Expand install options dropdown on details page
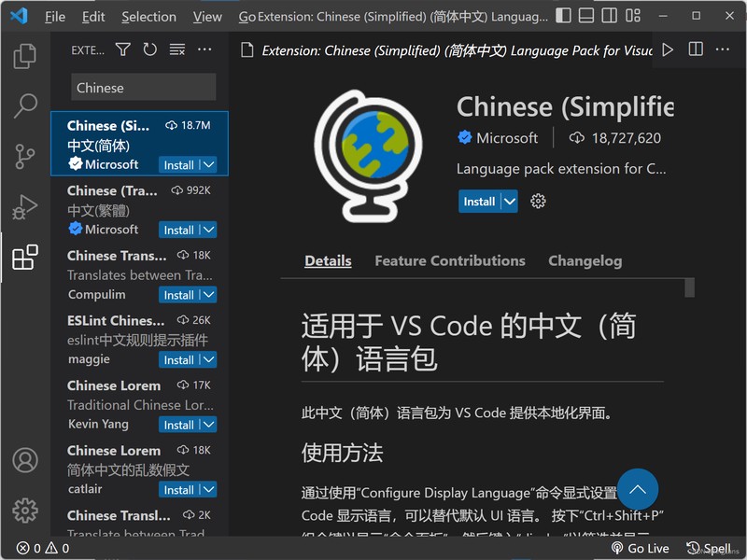This screenshot has height=560, width=747. [510, 202]
